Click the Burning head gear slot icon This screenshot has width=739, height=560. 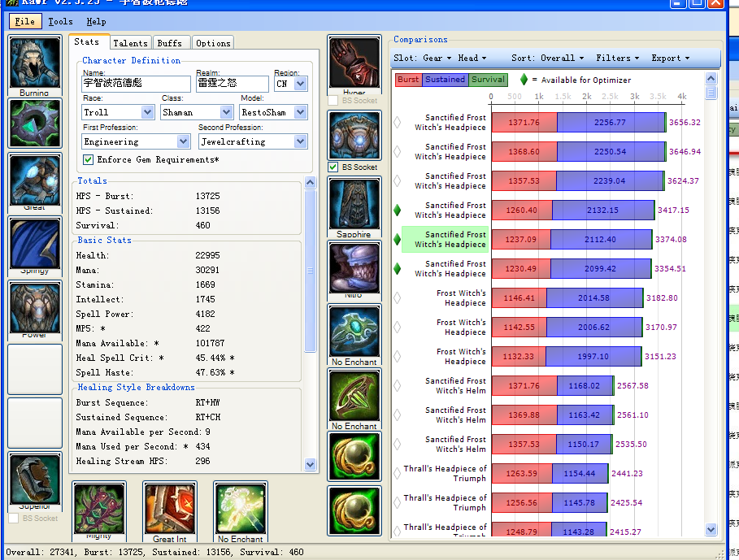click(35, 63)
